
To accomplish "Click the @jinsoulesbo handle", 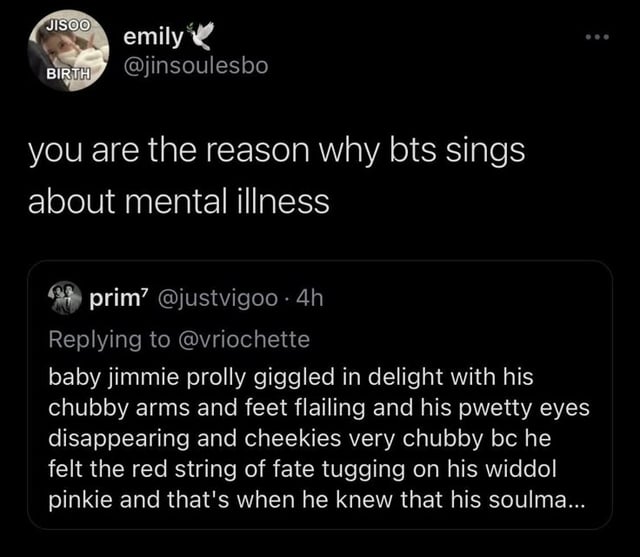I will pyautogui.click(x=195, y=68).
